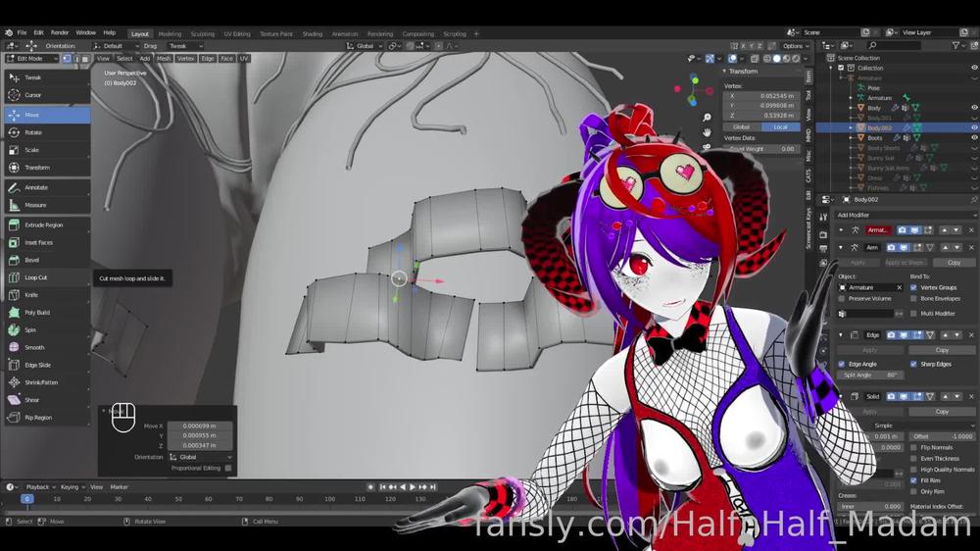The width and height of the screenshot is (980, 551).
Task: Select the Inset Faces tool
Action: pos(47,243)
